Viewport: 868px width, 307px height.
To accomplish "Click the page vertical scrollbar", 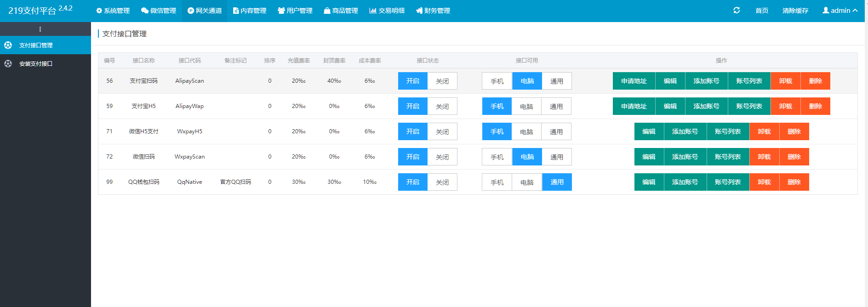I will [866, 153].
